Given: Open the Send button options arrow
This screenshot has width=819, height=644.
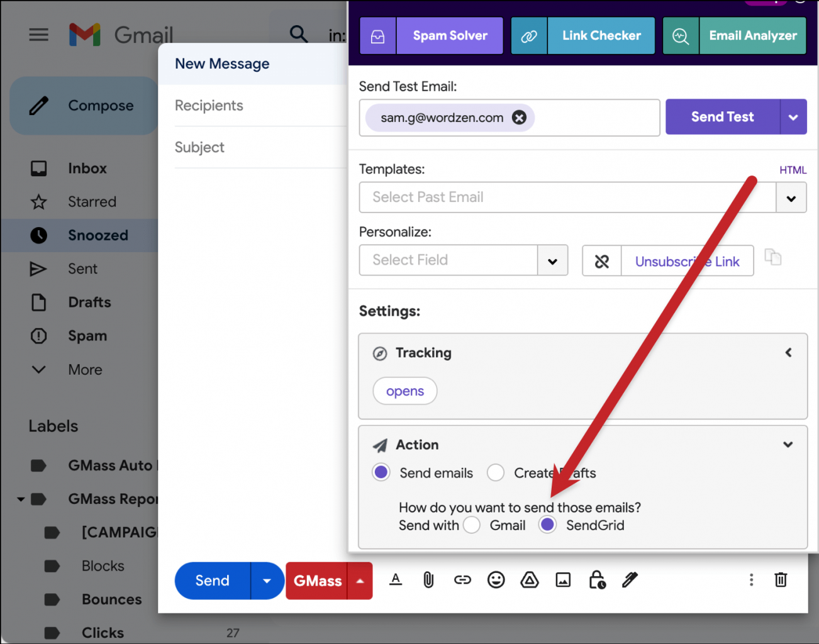Looking at the screenshot, I should (x=267, y=580).
